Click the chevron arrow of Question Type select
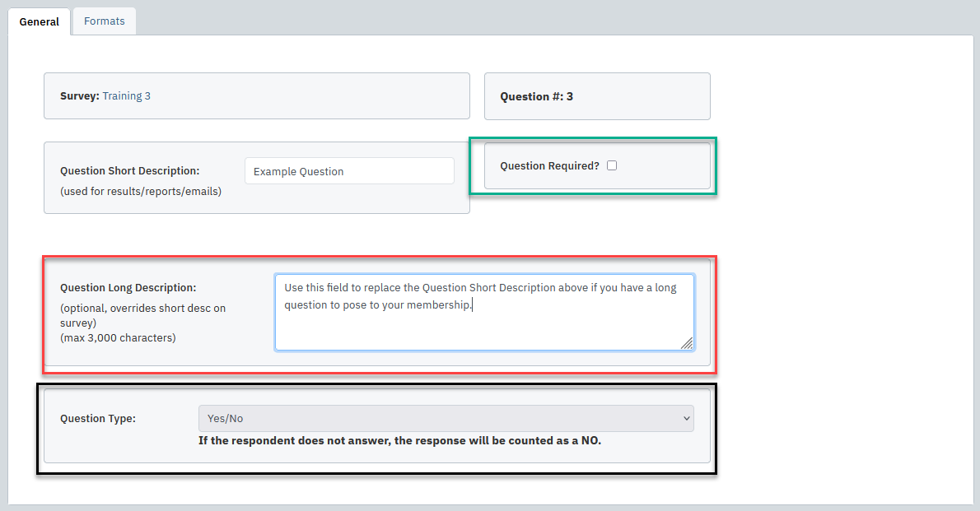The height and width of the screenshot is (511, 980). [687, 419]
